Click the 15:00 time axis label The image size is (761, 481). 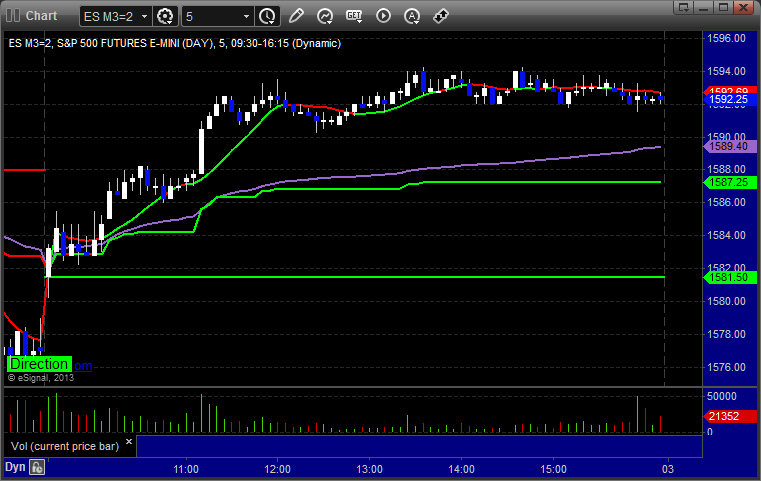click(554, 469)
